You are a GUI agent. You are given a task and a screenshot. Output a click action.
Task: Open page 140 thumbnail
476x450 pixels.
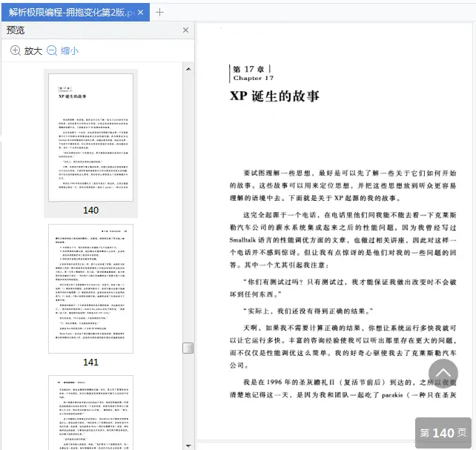pyautogui.click(x=90, y=137)
